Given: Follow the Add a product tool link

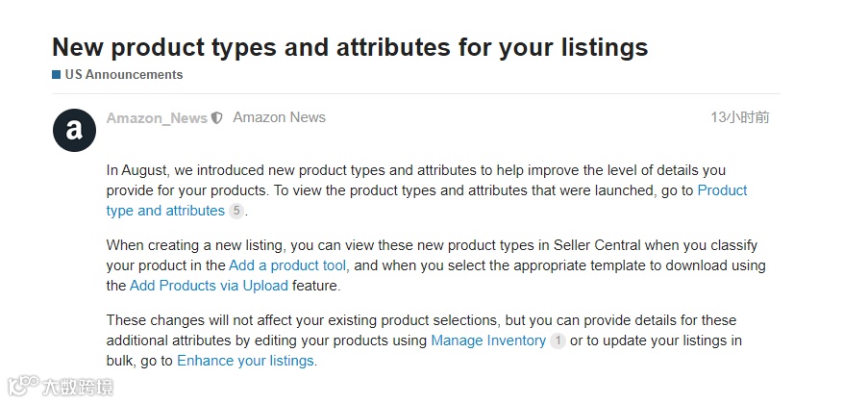Looking at the screenshot, I should 288,265.
